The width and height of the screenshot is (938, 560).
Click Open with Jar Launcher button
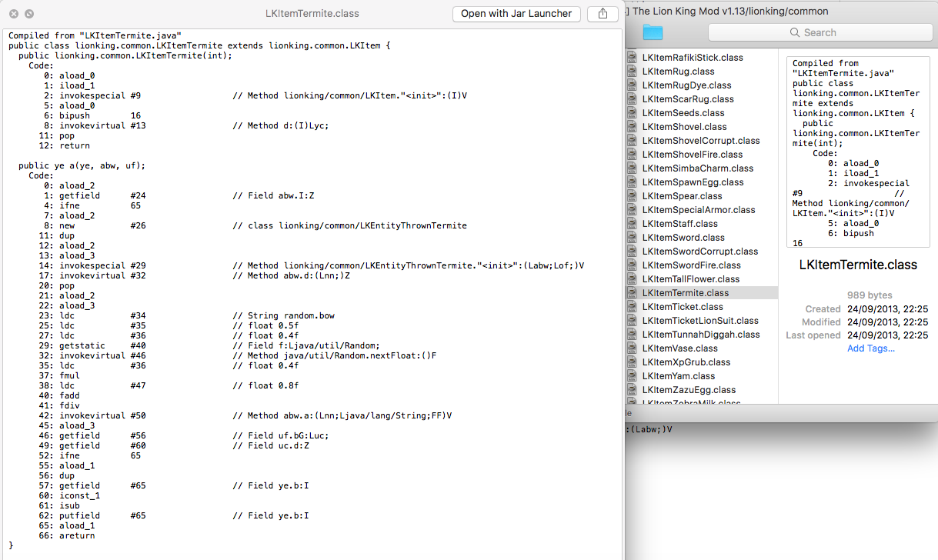click(x=516, y=13)
